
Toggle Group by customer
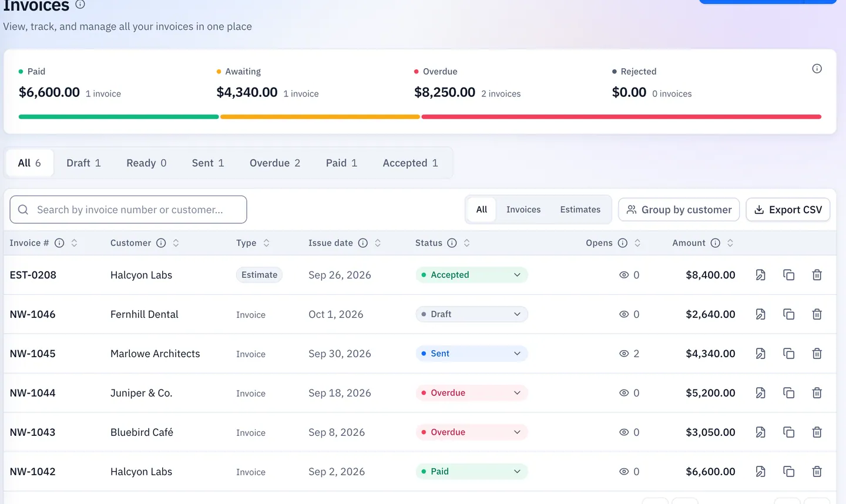[x=679, y=210]
